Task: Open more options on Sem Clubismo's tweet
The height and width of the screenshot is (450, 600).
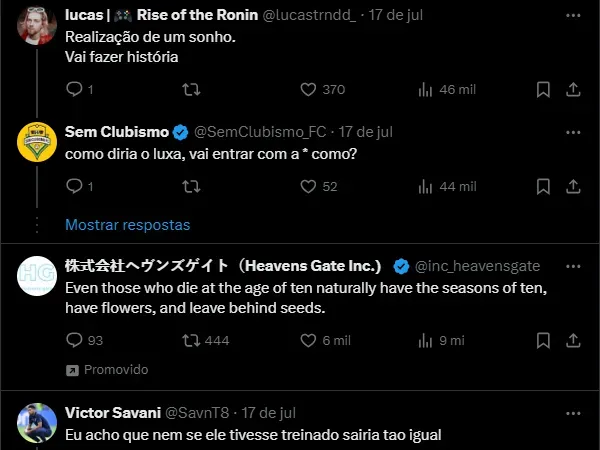Action: click(573, 132)
